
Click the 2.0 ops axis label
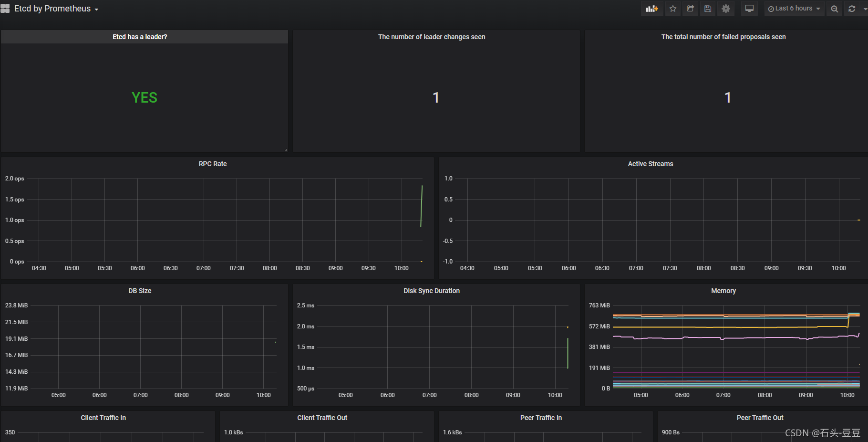click(15, 179)
